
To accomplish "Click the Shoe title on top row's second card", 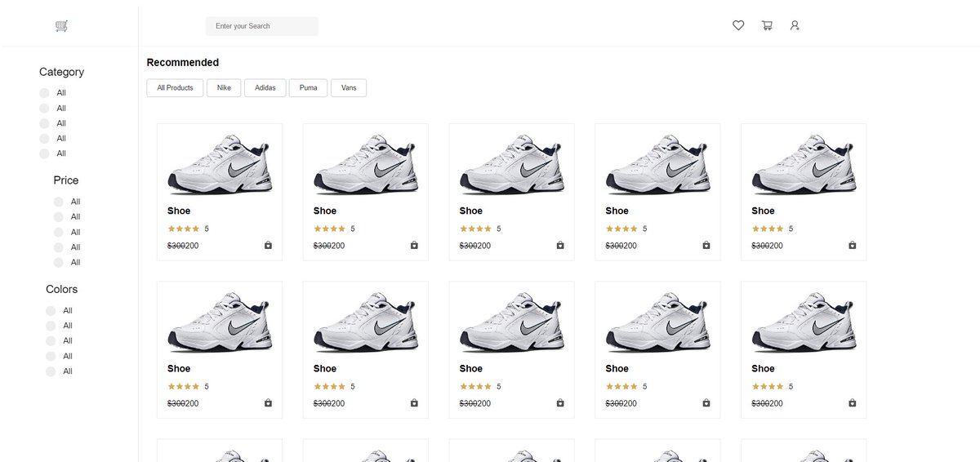I will (x=325, y=211).
